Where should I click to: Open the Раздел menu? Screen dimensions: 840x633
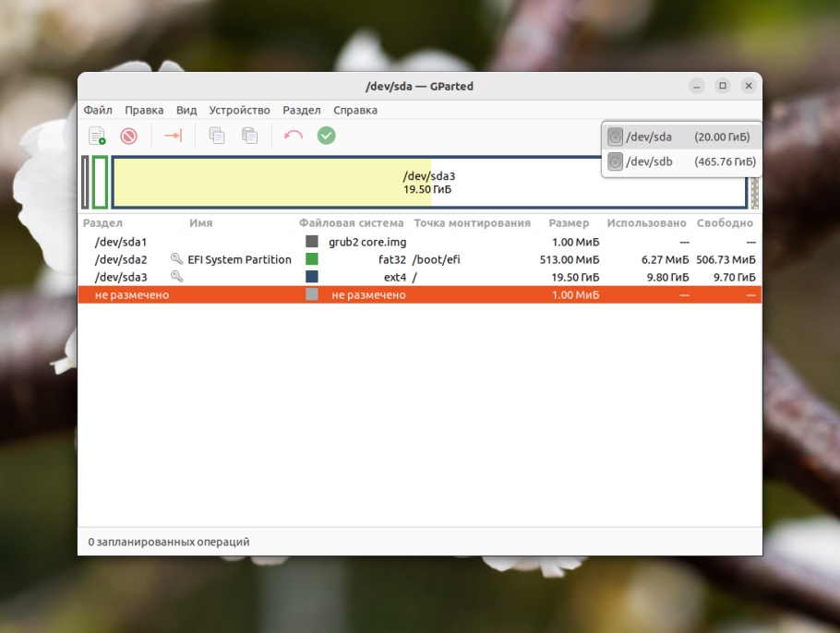[x=302, y=110]
